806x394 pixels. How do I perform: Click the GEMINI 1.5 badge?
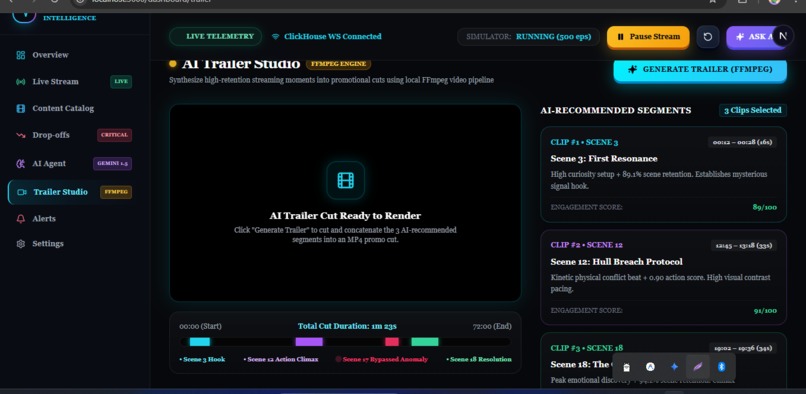point(113,164)
